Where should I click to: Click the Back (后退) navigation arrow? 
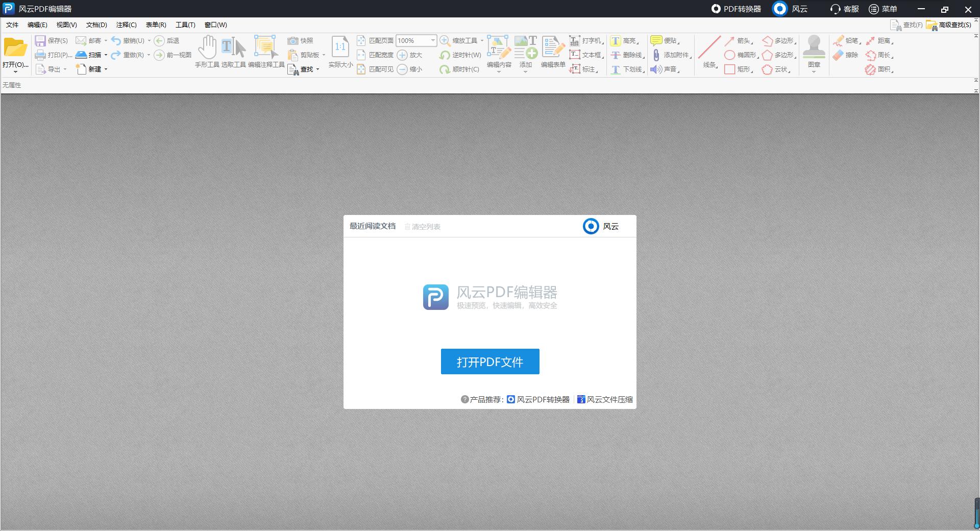[x=159, y=41]
